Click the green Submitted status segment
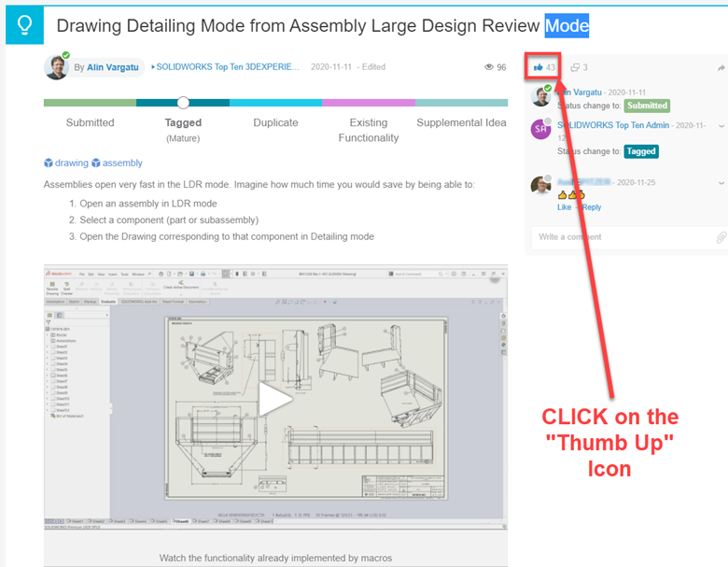Image resolution: width=728 pixels, height=567 pixels. point(91,103)
